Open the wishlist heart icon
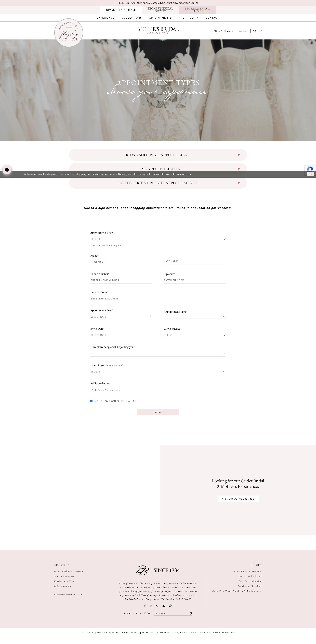The image size is (316, 644). pos(260,31)
